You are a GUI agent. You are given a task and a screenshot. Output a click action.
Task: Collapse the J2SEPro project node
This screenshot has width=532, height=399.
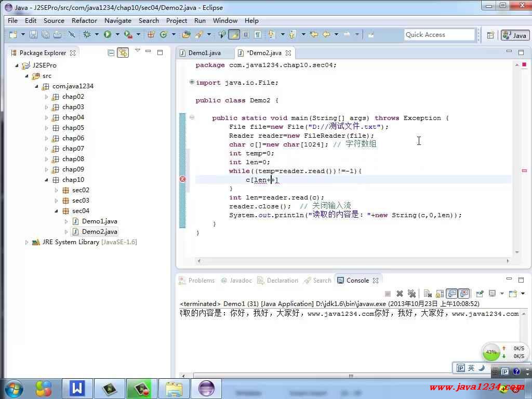(x=17, y=65)
